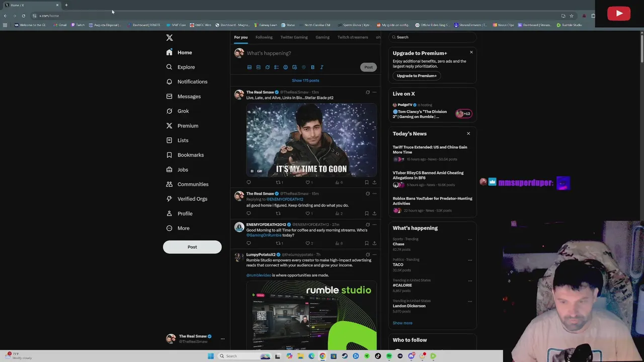Bookmark the Stellar Blade pt2 post
Screen dimensions: 644x362
(x=367, y=183)
